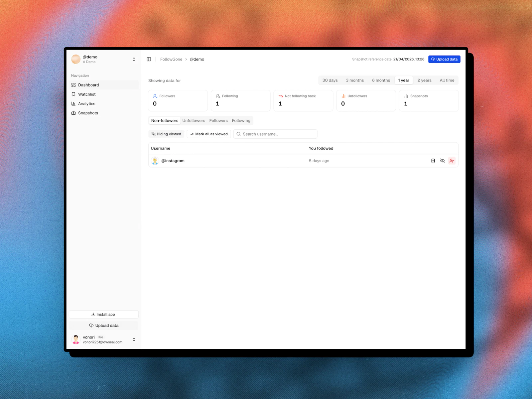
Task: Click the @demo breadcrumb
Action: (197, 59)
